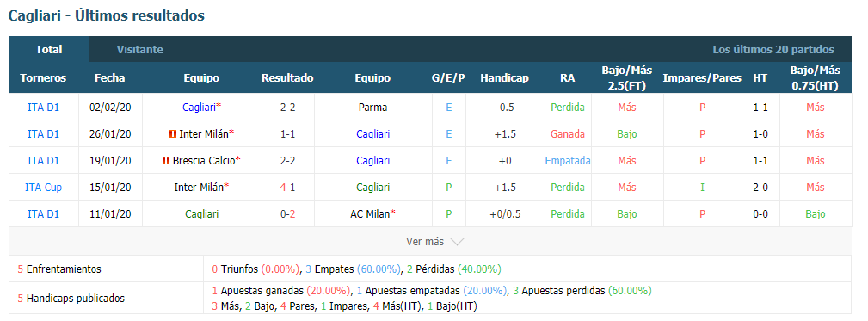868x321 pixels.
Task: Click the Impares/Pares column header
Action: tap(702, 78)
